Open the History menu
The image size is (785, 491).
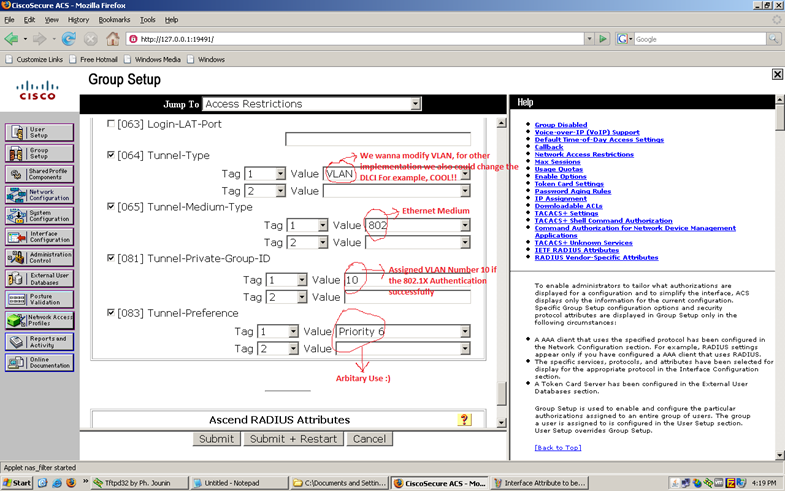coord(78,20)
